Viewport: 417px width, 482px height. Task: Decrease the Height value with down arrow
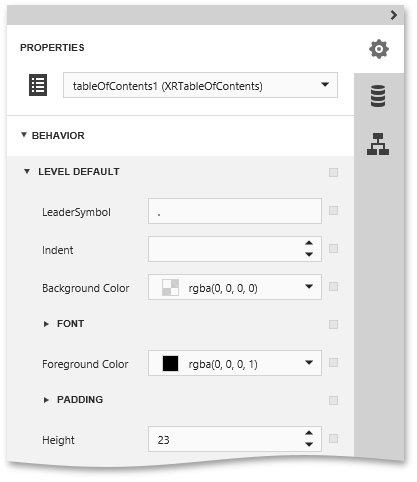coord(309,444)
